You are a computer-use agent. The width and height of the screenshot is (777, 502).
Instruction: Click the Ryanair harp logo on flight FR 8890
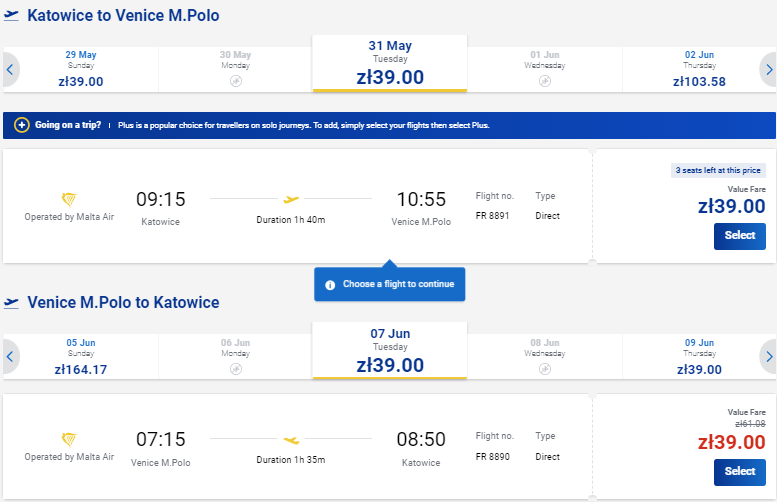(x=69, y=440)
